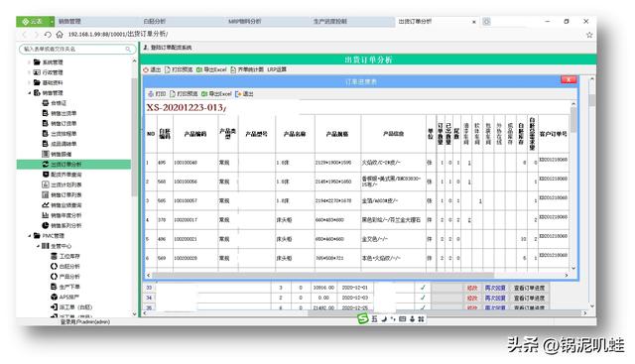Click 查看订单进度 button in row 33
The image size is (635, 364).
(x=529, y=288)
